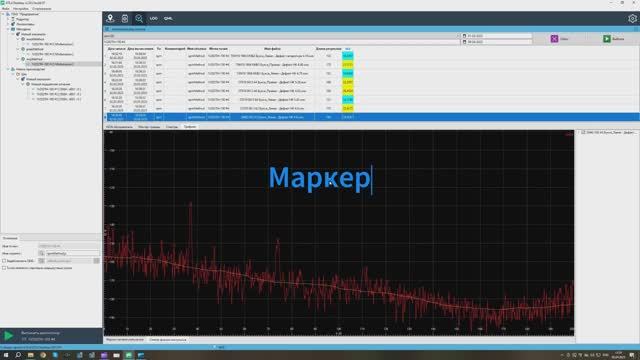Sort by the Дата записи column header
The image size is (640, 360).
pos(116,49)
